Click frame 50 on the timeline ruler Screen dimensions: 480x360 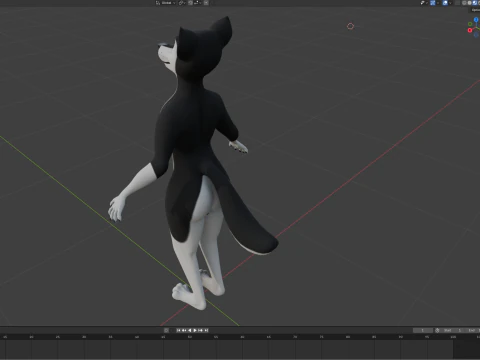(189, 337)
